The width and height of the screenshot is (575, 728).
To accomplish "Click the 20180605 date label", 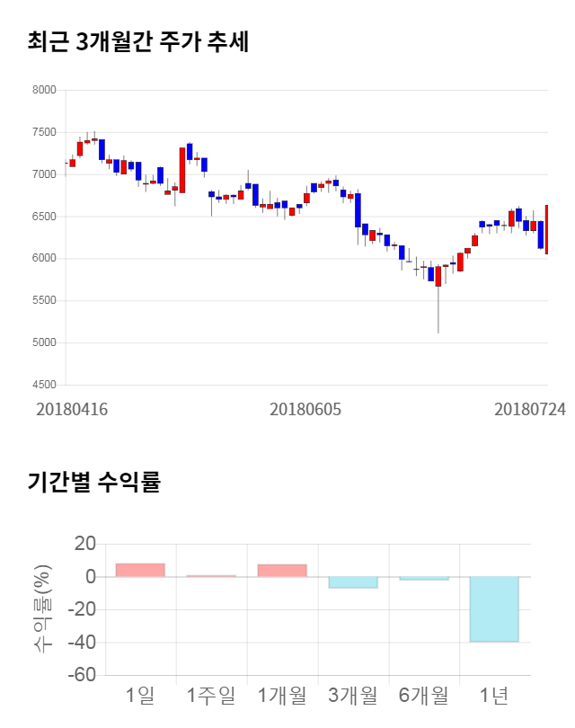I will click(305, 410).
